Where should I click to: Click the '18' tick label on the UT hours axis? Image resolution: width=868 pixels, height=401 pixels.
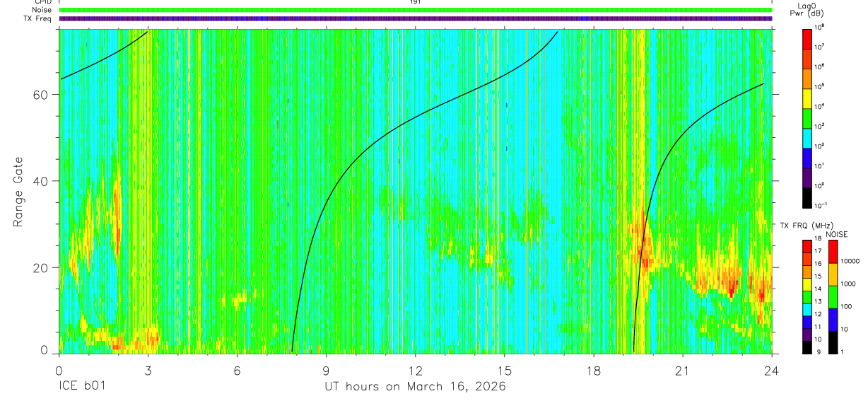[x=594, y=370]
